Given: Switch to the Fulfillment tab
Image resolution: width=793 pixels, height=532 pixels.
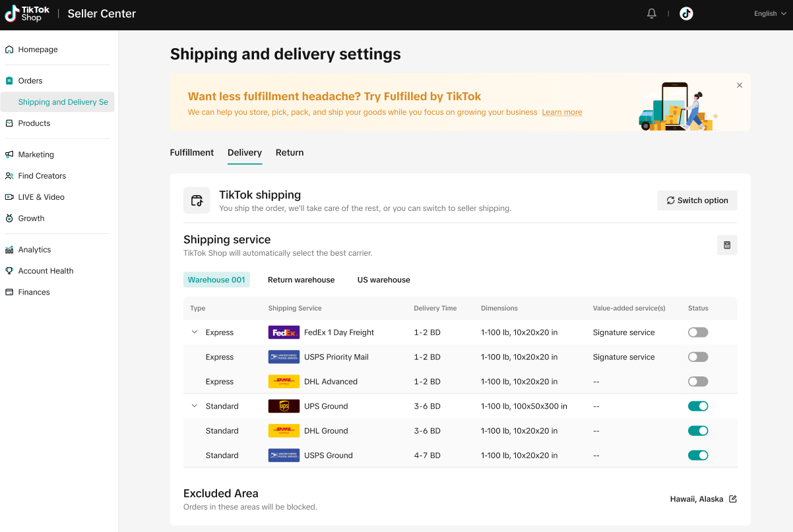Looking at the screenshot, I should (x=192, y=152).
